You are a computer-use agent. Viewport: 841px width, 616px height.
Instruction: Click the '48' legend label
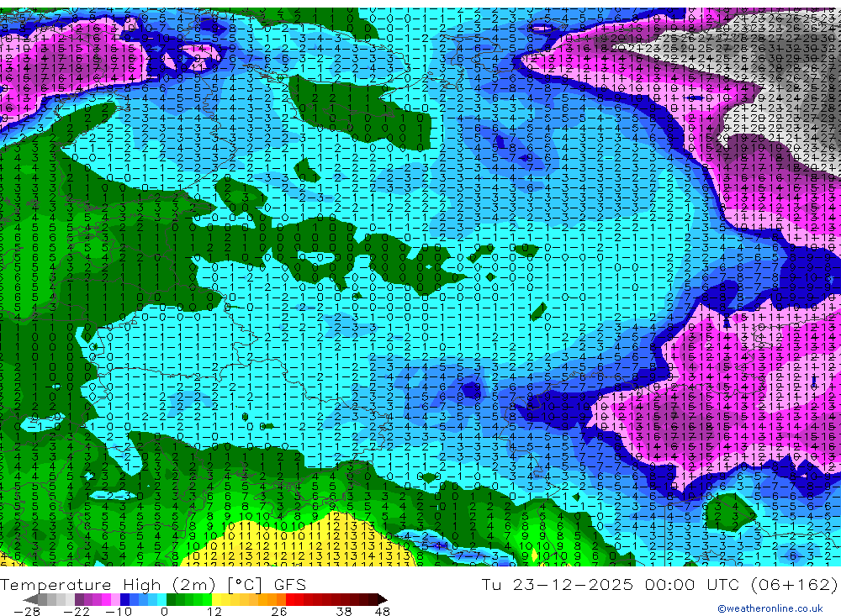pos(383,611)
